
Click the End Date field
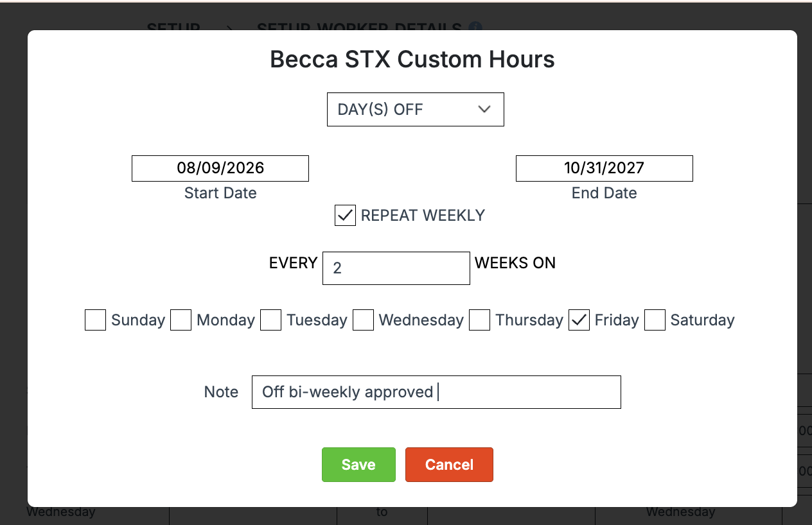[x=605, y=168]
